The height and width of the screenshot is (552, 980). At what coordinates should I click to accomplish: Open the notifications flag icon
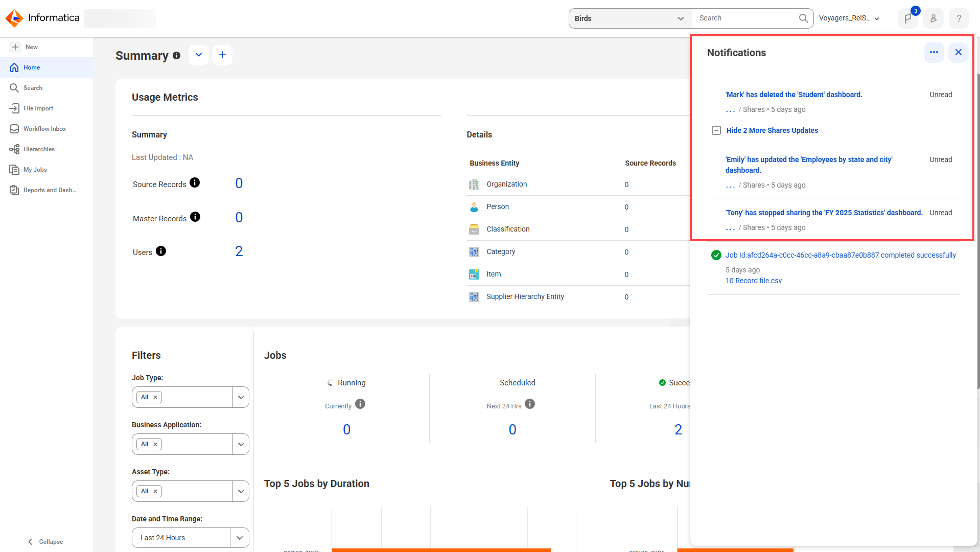(908, 18)
